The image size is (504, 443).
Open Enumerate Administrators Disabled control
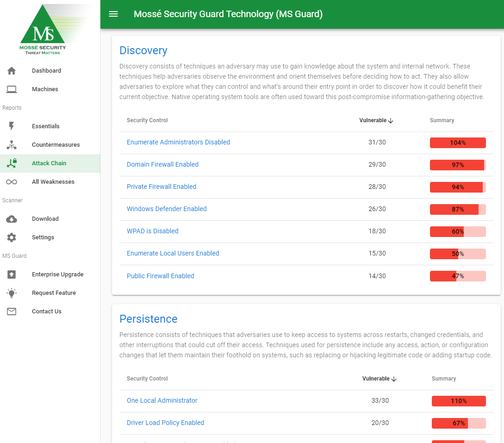point(178,142)
